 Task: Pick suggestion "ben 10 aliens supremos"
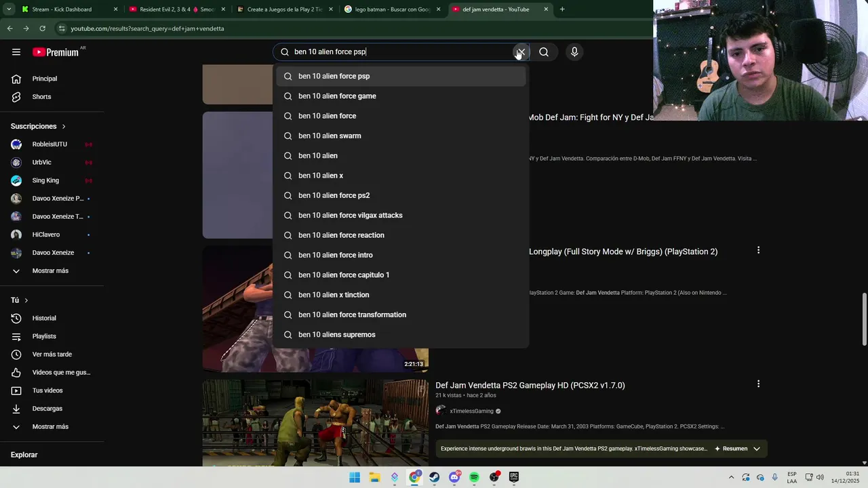[401, 335]
